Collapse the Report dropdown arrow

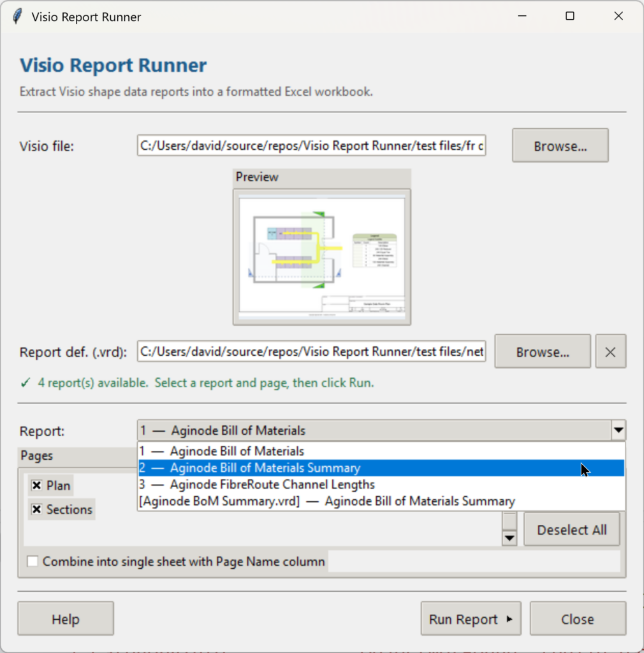tap(618, 430)
